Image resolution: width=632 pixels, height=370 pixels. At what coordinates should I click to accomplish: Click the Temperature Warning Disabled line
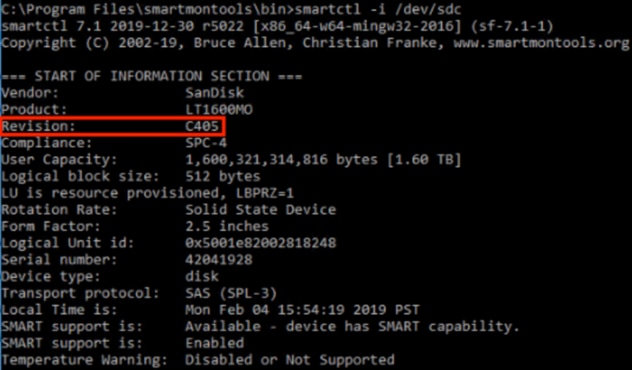198,360
